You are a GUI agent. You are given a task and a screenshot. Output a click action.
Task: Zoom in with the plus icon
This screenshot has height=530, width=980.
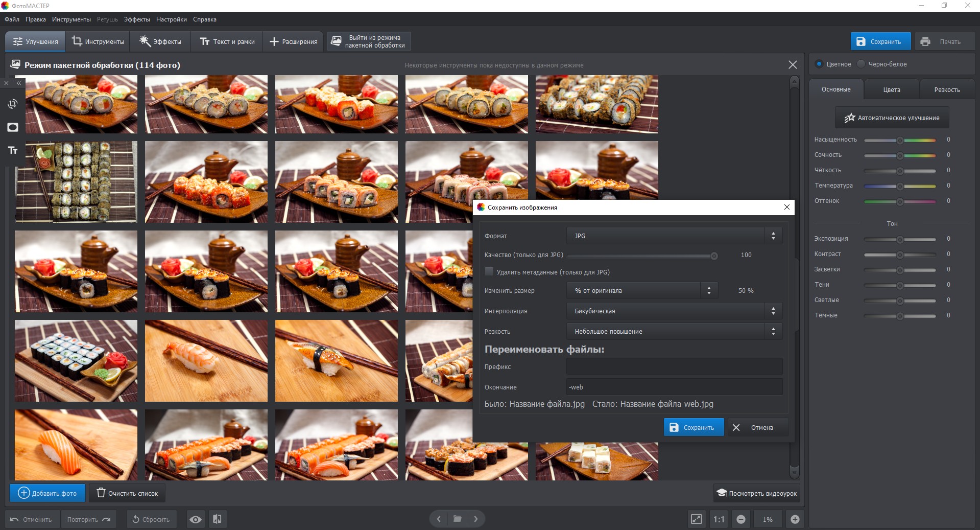pos(795,519)
